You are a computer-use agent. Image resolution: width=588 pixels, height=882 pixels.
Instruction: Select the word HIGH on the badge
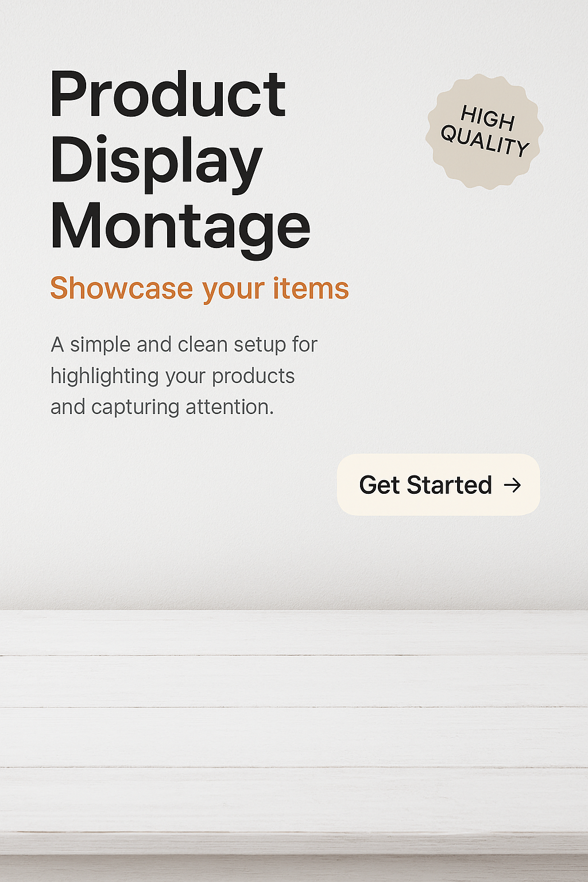click(488, 117)
